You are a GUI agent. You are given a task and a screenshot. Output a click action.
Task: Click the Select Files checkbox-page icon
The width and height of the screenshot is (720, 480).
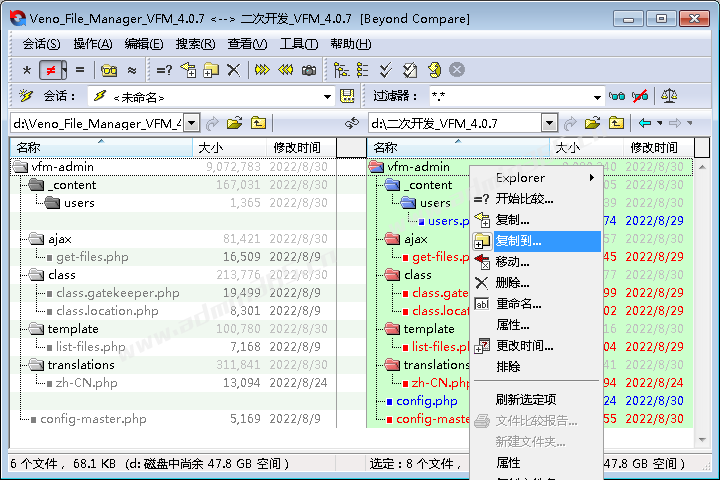click(410, 70)
